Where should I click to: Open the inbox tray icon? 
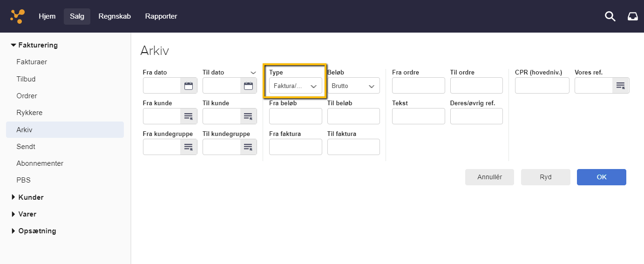click(x=632, y=16)
